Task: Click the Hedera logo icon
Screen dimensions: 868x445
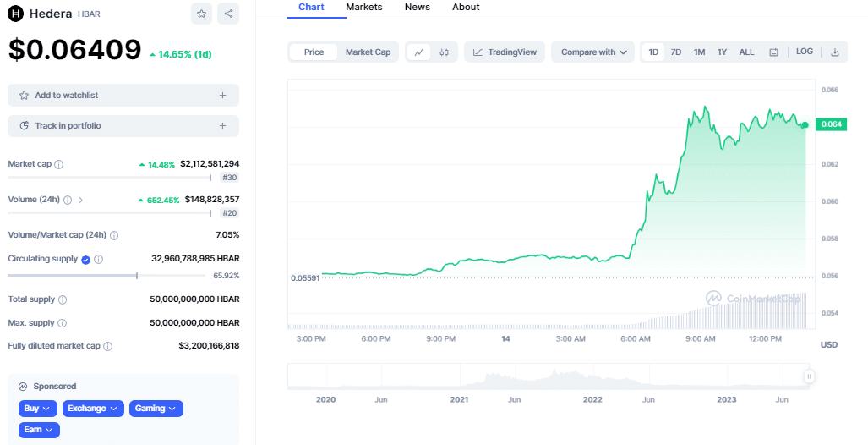Action: 15,14
